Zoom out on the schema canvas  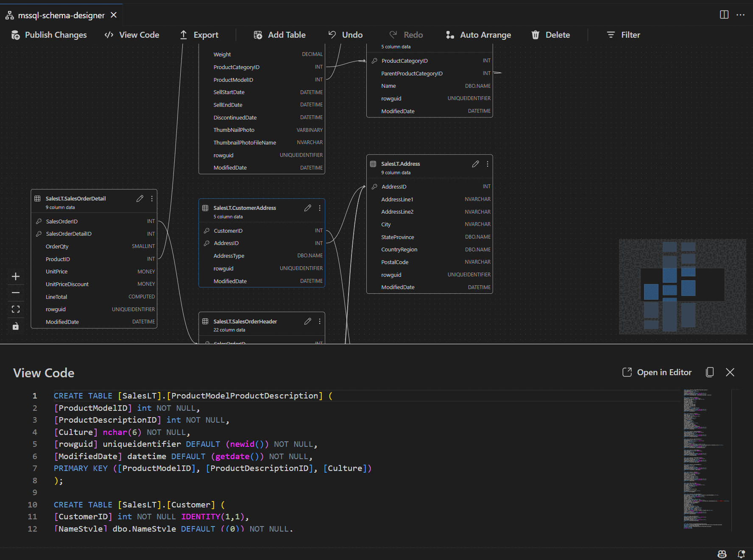point(16,293)
